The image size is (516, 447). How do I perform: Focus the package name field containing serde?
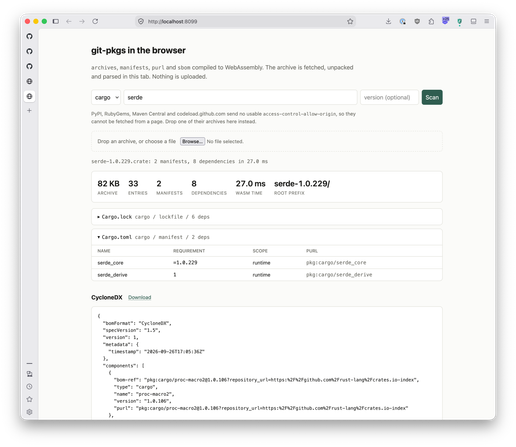coord(240,97)
